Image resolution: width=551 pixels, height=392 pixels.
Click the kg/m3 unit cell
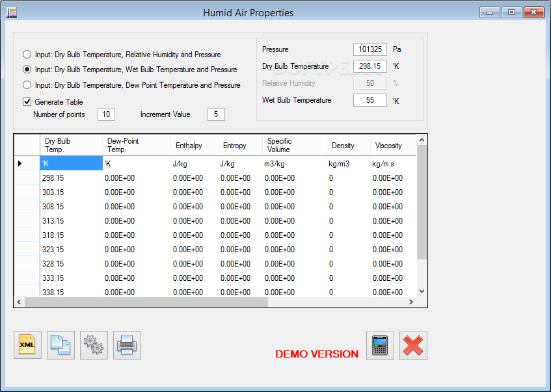349,164
